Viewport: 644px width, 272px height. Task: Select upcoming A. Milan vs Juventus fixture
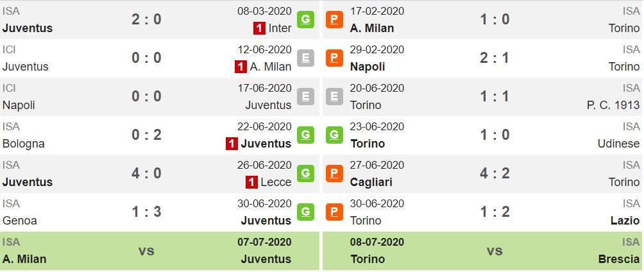click(x=160, y=251)
